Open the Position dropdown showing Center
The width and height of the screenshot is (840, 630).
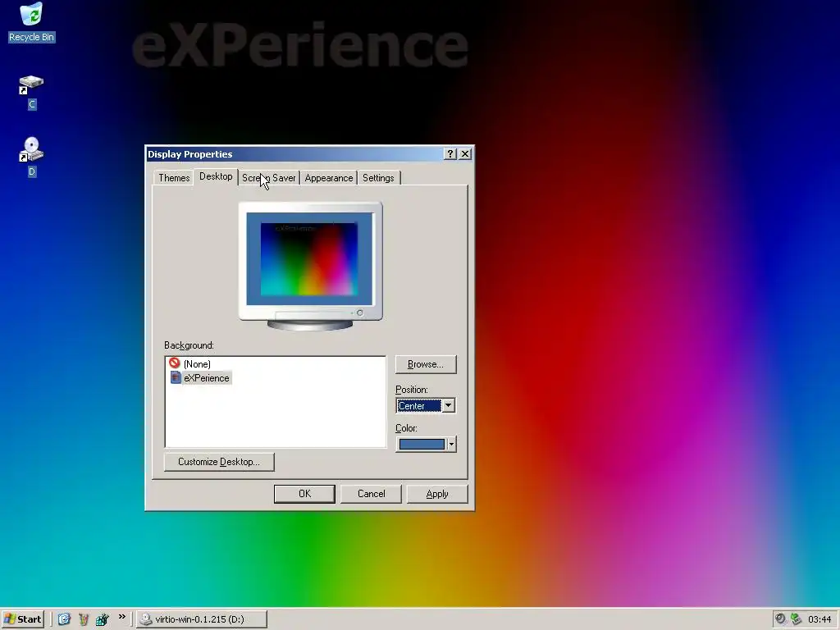(x=426, y=405)
